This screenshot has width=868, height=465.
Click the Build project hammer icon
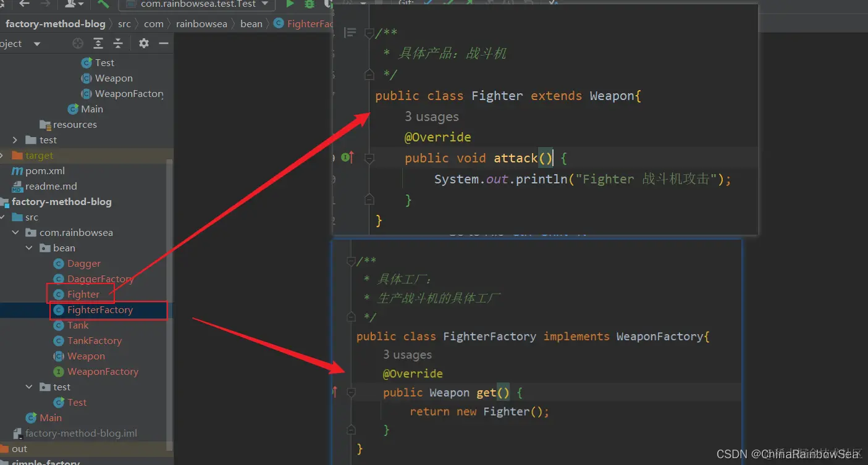click(103, 4)
